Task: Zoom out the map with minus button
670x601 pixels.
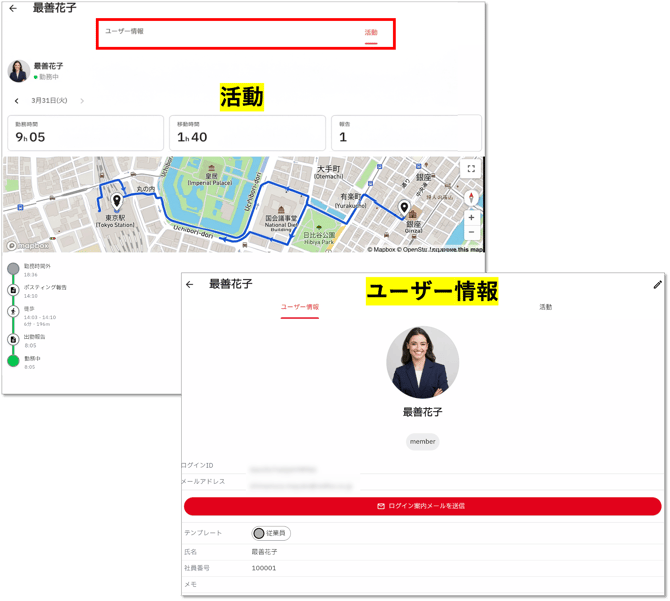Action: click(471, 233)
